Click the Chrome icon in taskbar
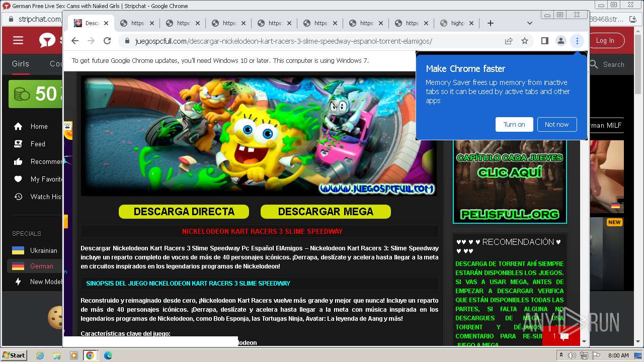This screenshot has width=644, height=362. tap(90, 355)
